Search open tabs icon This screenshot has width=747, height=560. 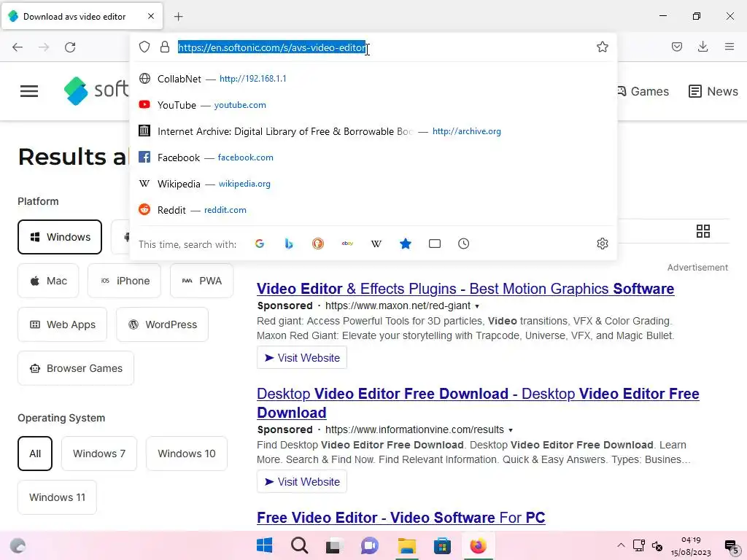tap(435, 244)
